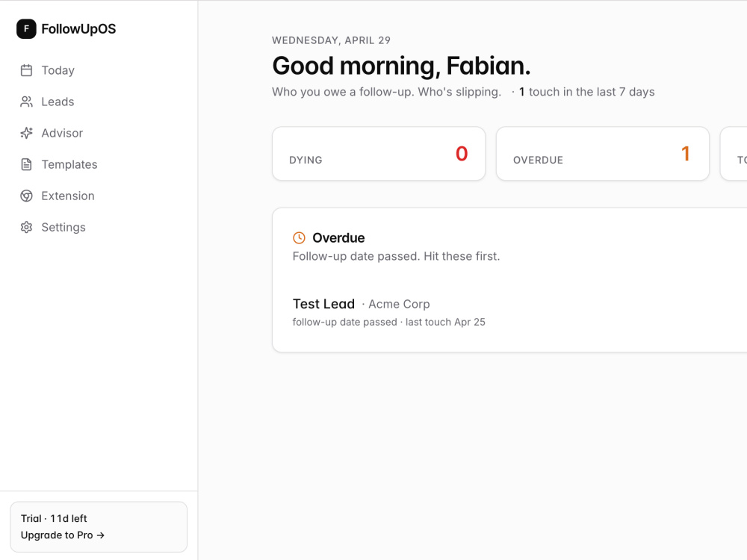The width and height of the screenshot is (747, 560).
Task: Open the Extension page
Action: tap(99, 196)
